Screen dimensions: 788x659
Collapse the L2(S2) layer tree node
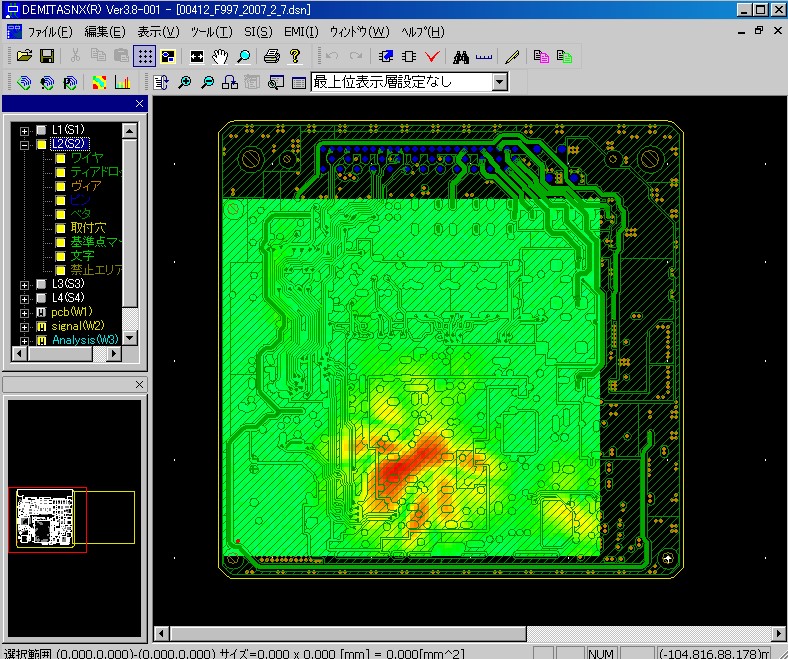[x=25, y=144]
